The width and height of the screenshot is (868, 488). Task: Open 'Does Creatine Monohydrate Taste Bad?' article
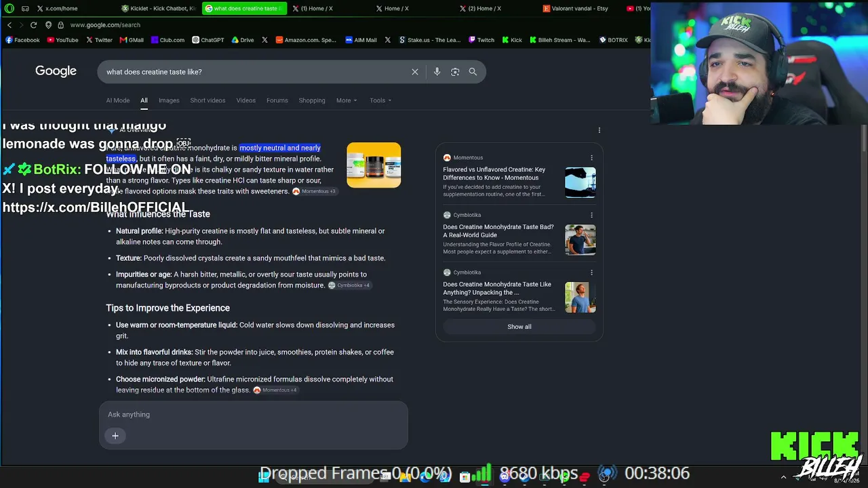[x=498, y=231]
